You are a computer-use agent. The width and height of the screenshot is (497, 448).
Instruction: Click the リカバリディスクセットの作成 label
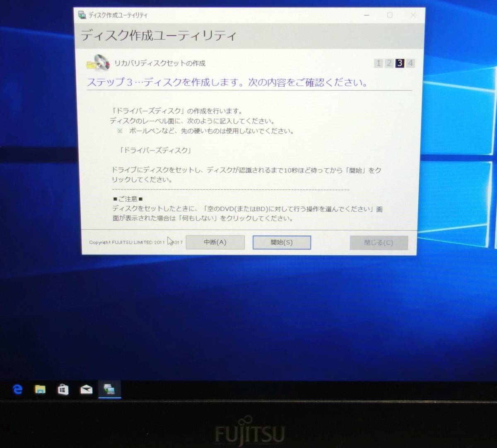pos(160,63)
